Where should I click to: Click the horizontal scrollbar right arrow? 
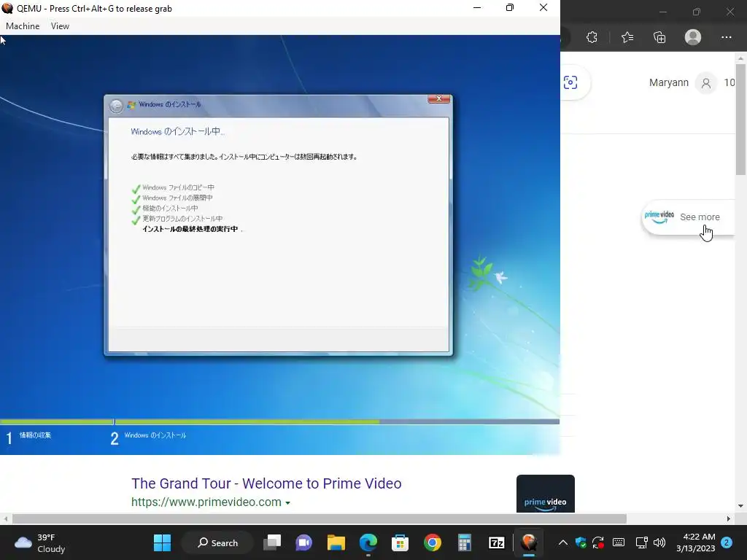click(x=728, y=518)
